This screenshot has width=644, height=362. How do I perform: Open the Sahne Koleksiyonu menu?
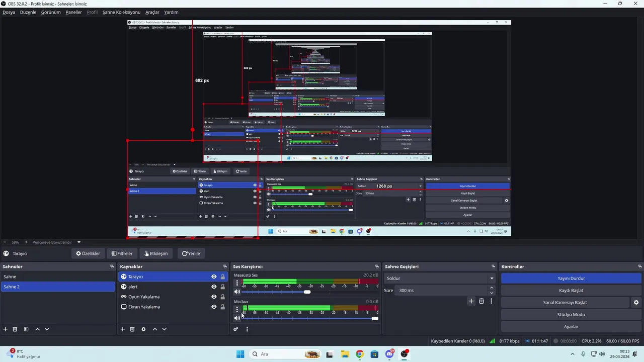(x=121, y=12)
